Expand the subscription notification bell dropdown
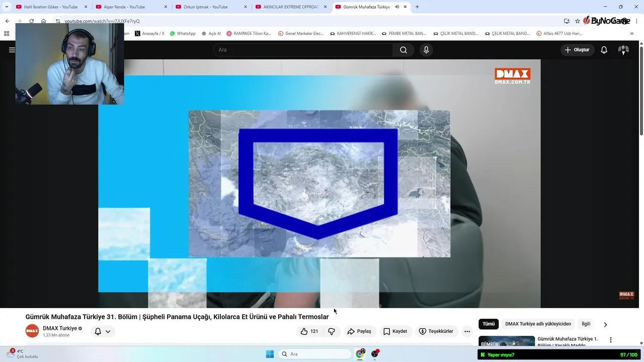The image size is (644, 362). [102, 331]
